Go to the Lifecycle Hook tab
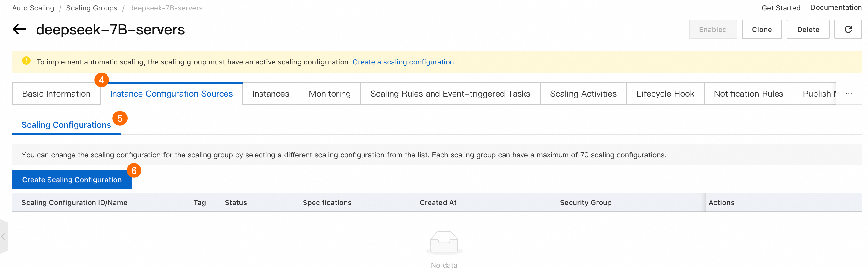This screenshot has width=868, height=268. 665,94
